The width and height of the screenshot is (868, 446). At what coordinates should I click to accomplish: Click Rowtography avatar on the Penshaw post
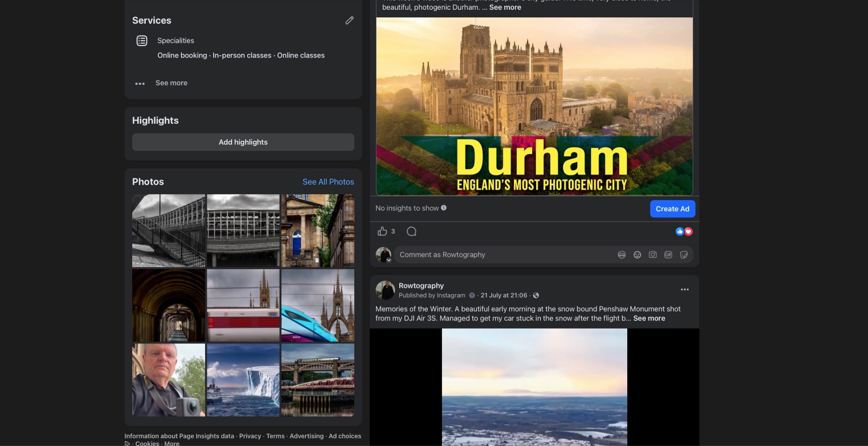(x=385, y=290)
